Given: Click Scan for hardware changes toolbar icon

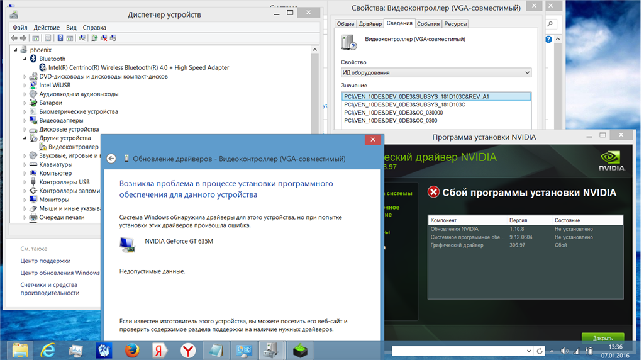Looking at the screenshot, I should (82, 38).
